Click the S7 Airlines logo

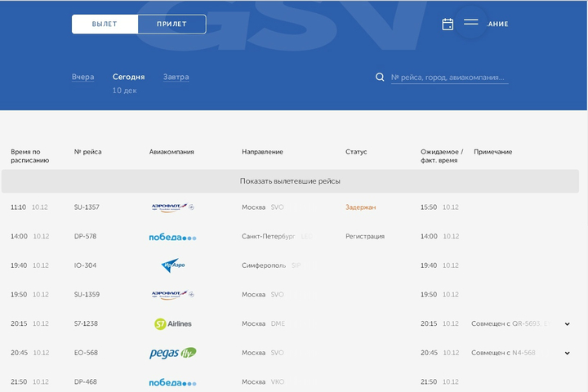click(x=173, y=324)
